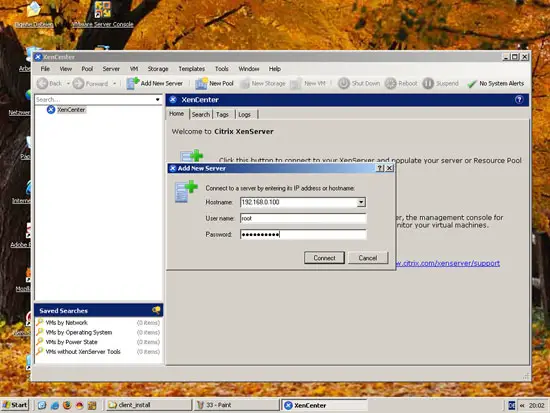Open the Storage menu

click(157, 69)
